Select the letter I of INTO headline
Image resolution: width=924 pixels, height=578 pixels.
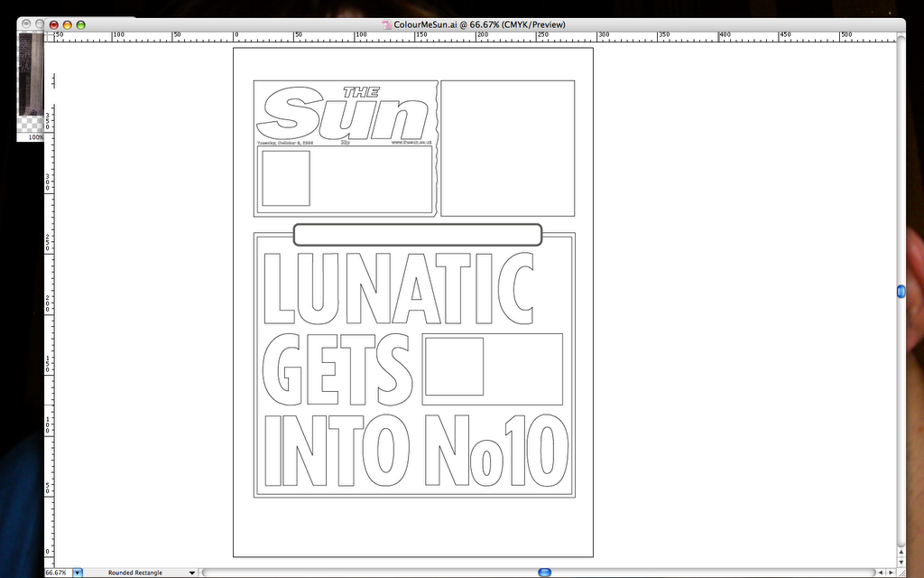(273, 451)
